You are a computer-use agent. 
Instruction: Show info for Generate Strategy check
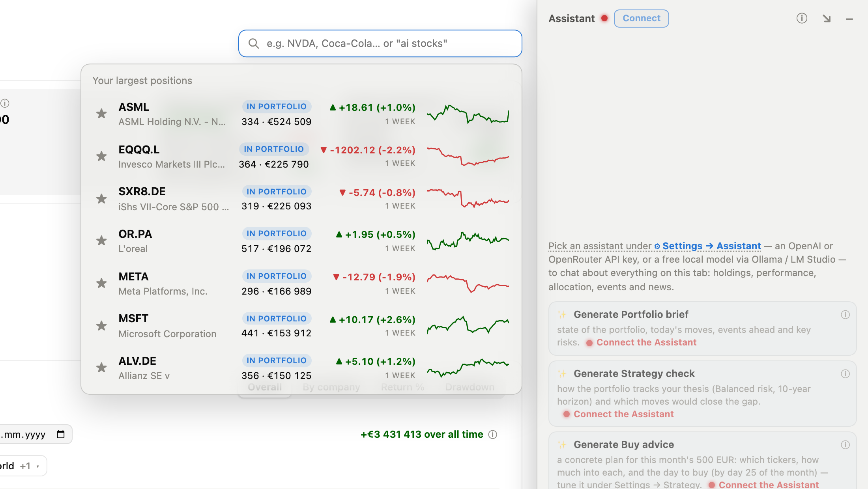tap(845, 374)
